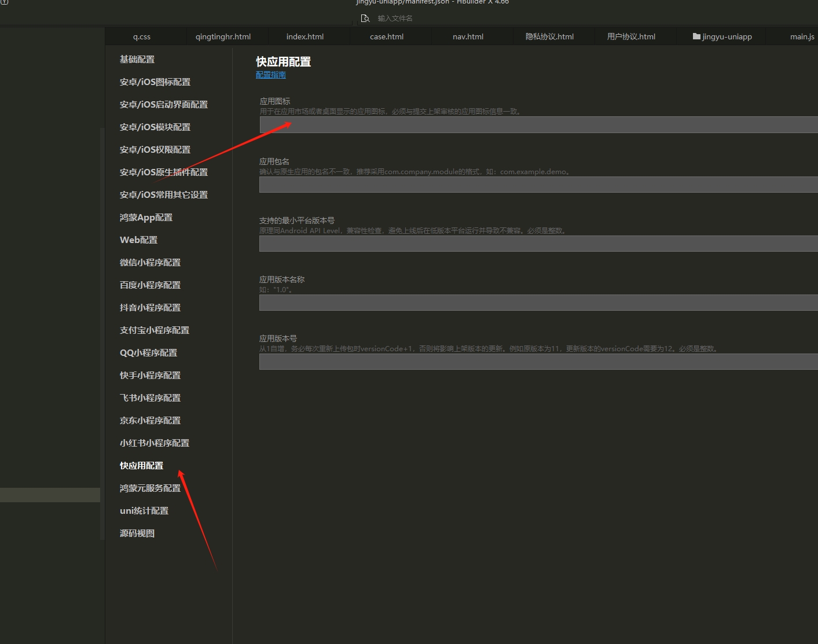818x644 pixels.
Task: Switch to the q.css tab
Action: tap(142, 36)
